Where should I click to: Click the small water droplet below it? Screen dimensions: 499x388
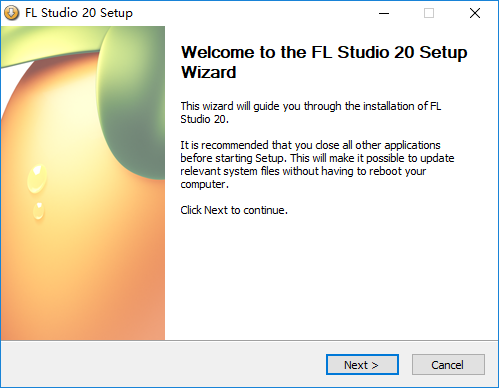coord(39,211)
